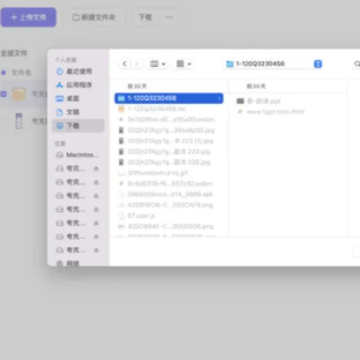Open the 1-120Q3230456 path popup
This screenshot has height=360, width=360.
pyautogui.click(x=274, y=64)
